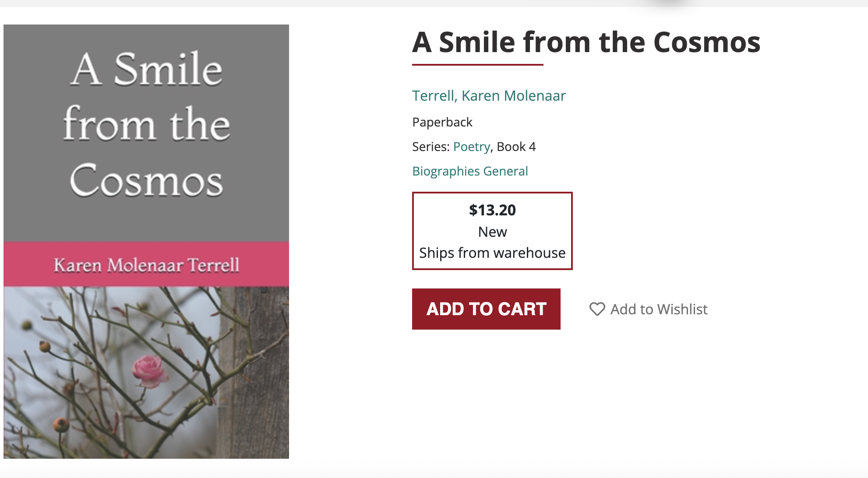Open the Poetry series link
Screen dimensions: 868x478
(471, 147)
